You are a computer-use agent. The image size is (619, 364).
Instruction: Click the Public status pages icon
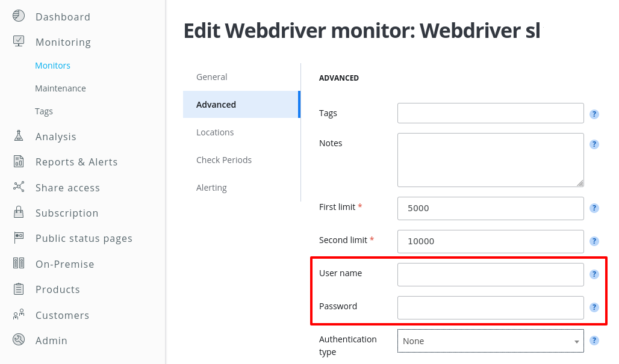pyautogui.click(x=19, y=238)
